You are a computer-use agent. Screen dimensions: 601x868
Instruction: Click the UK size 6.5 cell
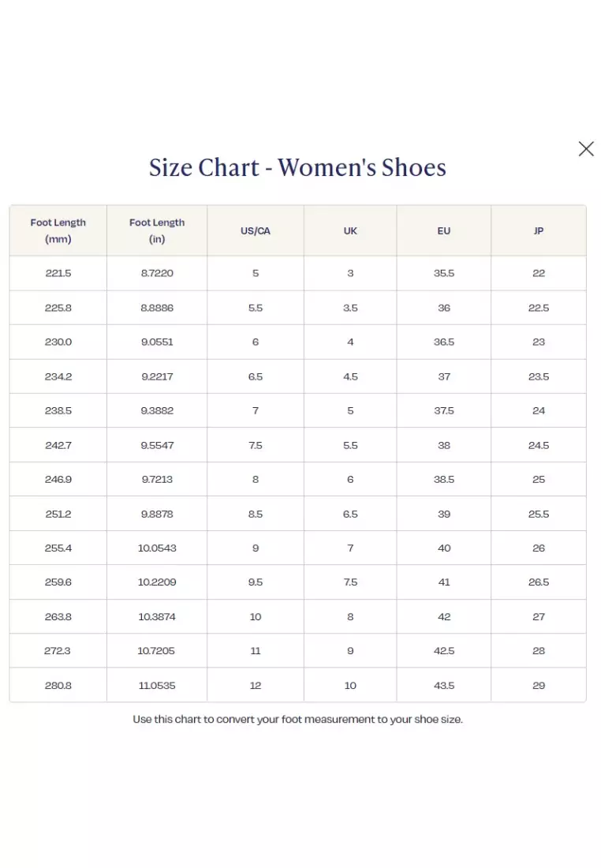click(x=349, y=513)
